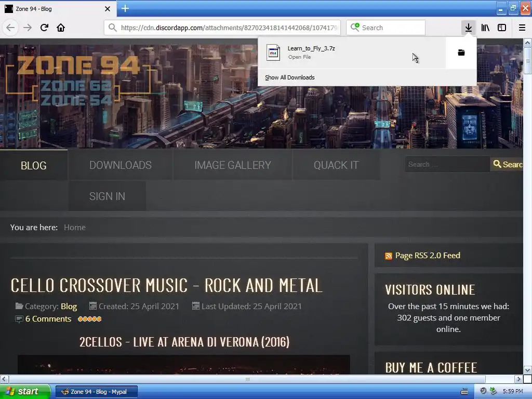Click the horizontal scrollbar thumb
Viewport: 532px width, 399px height.
click(x=247, y=379)
